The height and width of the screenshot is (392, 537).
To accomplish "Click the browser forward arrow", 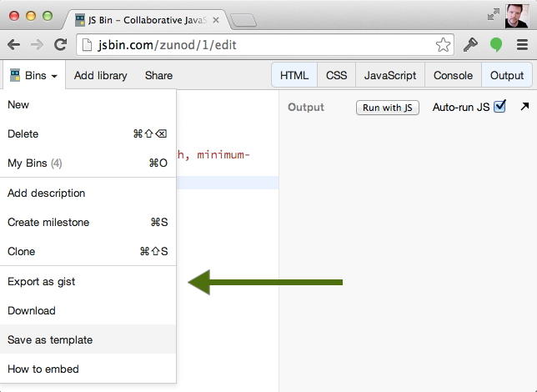I will click(38, 45).
